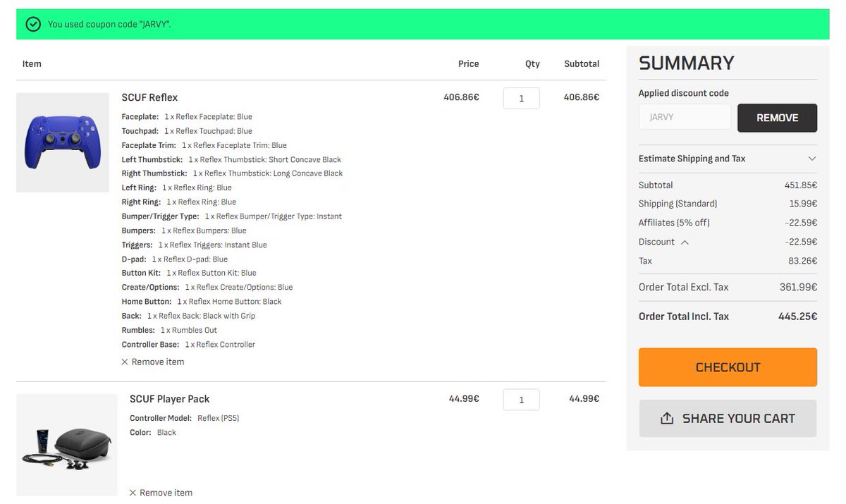This screenshot has width=846, height=504.
Task: Click the Qty column header
Action: point(532,63)
